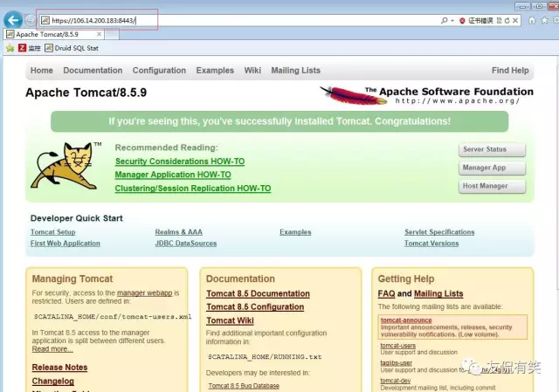This screenshot has height=392, width=559.
Task: Click the refresh page icon
Action: (x=507, y=21)
